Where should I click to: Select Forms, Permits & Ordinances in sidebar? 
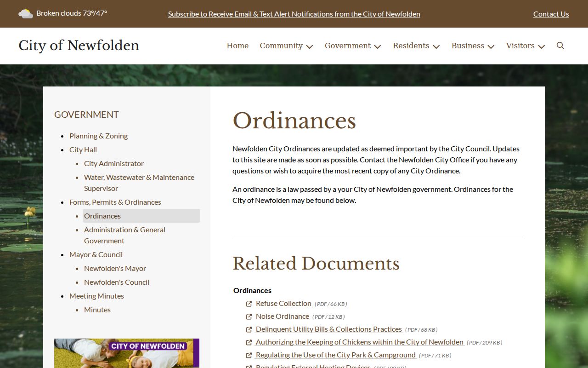[x=115, y=202]
